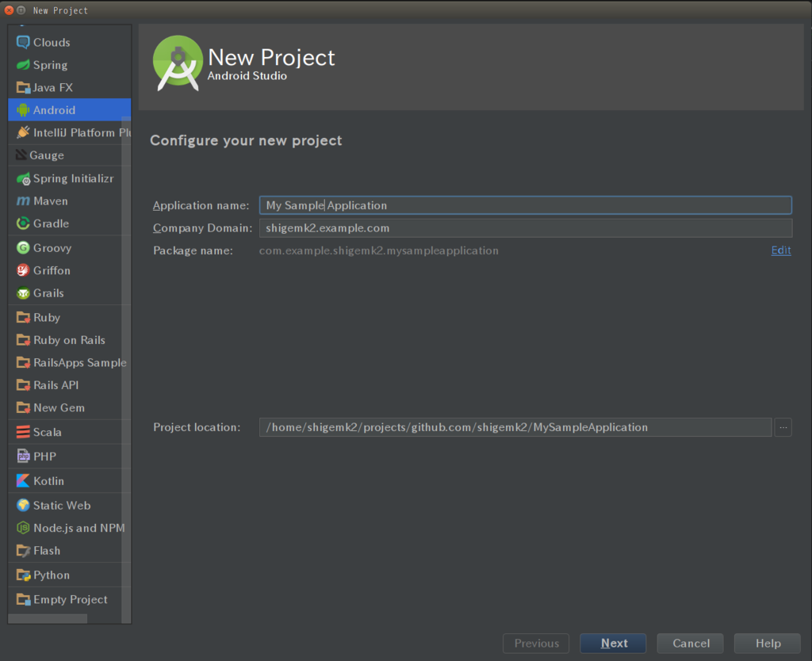
Task: Click the Scala icon
Action: pos(23,432)
